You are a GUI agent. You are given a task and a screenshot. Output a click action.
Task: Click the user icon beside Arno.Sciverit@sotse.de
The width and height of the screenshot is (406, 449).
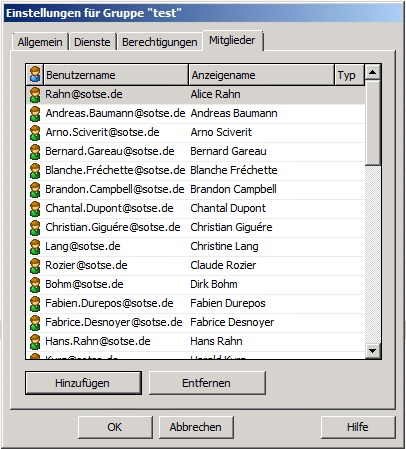[x=35, y=133]
